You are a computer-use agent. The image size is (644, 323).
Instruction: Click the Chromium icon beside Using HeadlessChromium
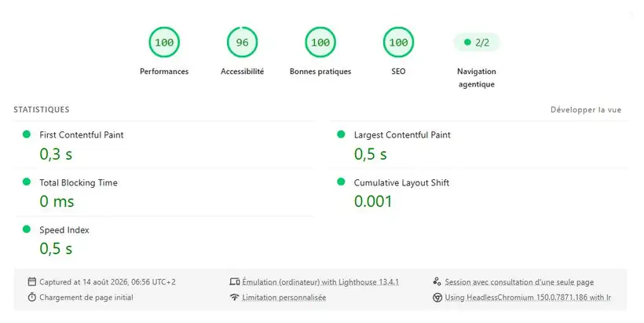(x=437, y=298)
